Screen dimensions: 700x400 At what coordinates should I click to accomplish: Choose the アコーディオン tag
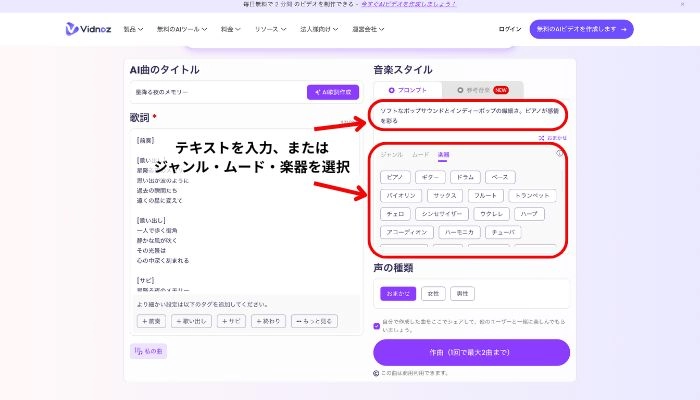(x=407, y=232)
